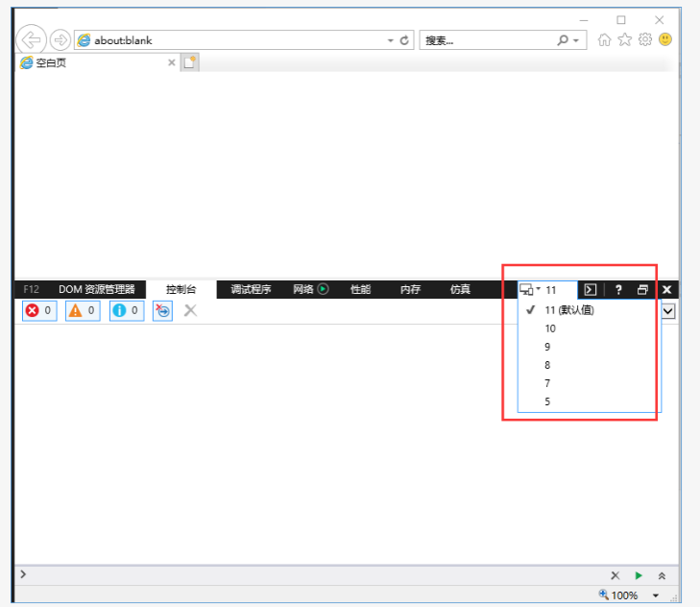Open the Home page icon

point(604,39)
